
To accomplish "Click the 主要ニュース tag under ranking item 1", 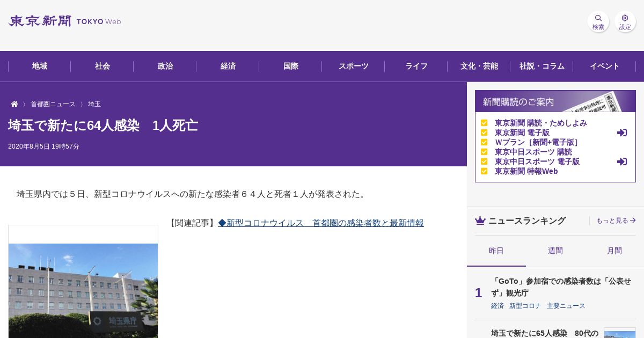I will 566,306.
